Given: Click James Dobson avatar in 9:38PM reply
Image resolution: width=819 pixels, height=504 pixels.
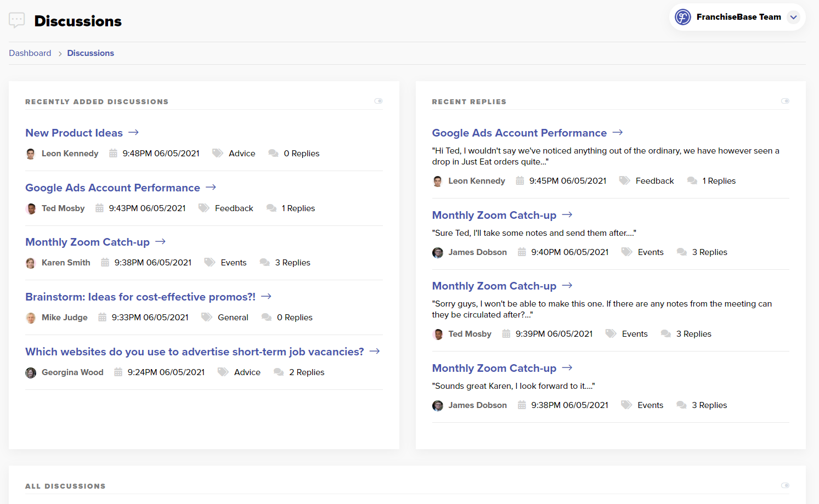Looking at the screenshot, I should 438,405.
